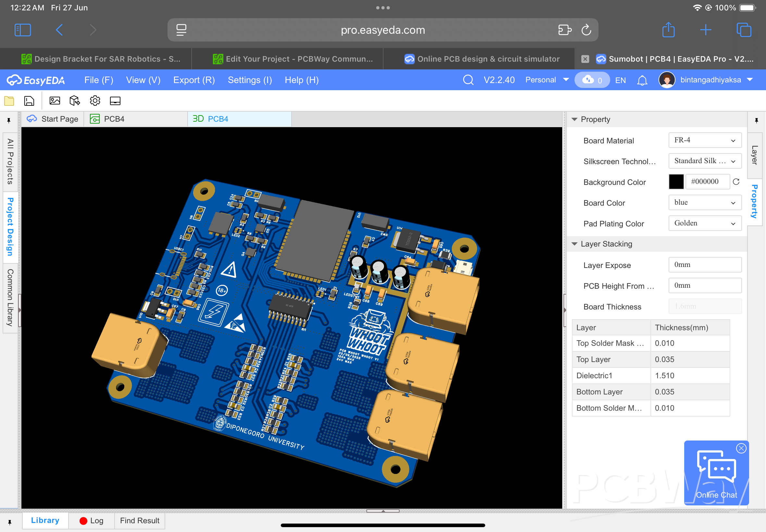
Task: Edit the PCB Height From field
Action: pos(705,286)
